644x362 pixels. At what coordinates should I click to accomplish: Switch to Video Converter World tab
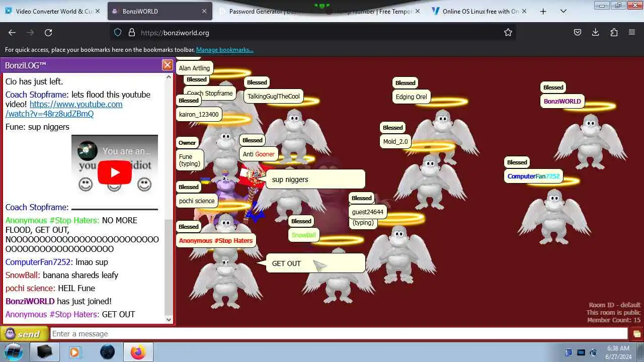(53, 11)
